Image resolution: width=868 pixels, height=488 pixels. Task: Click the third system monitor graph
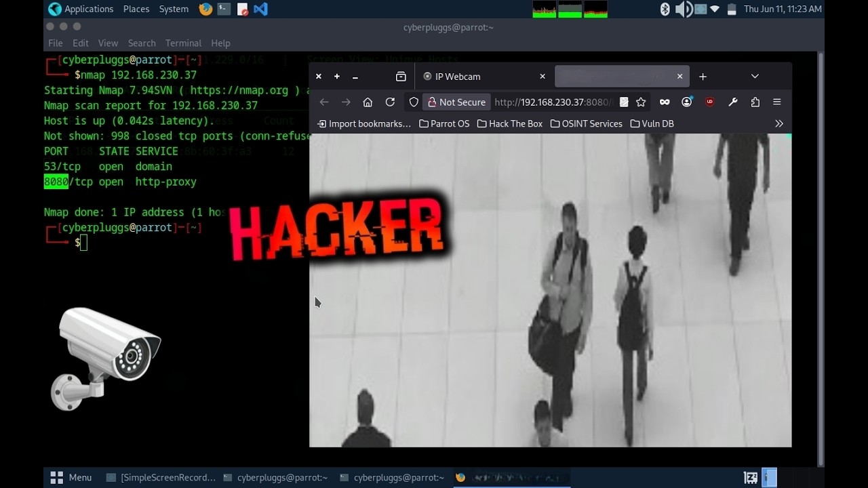click(x=595, y=9)
